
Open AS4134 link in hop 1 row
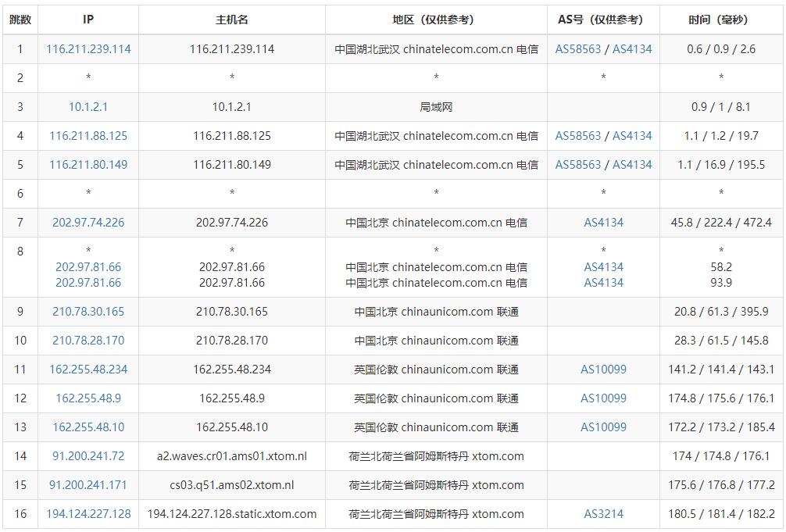(x=632, y=49)
